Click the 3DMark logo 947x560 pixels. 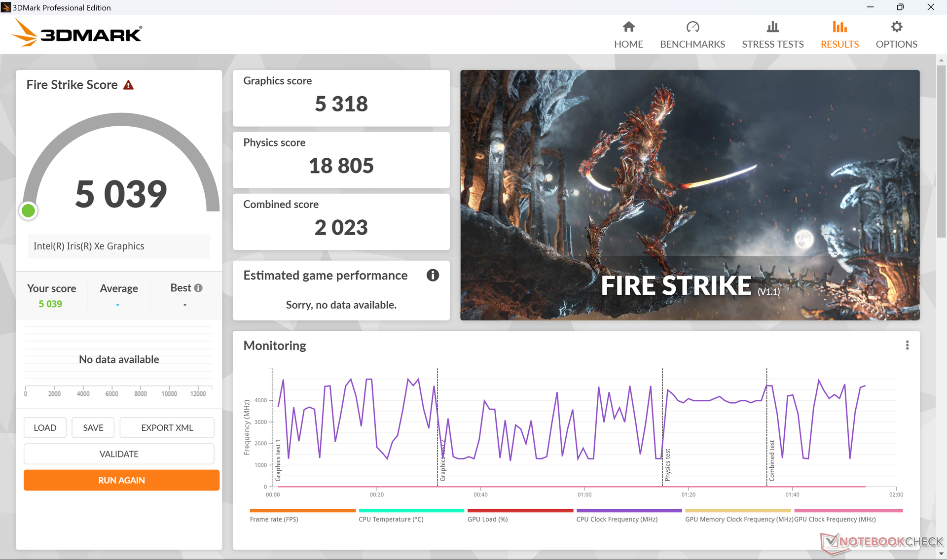tap(76, 34)
